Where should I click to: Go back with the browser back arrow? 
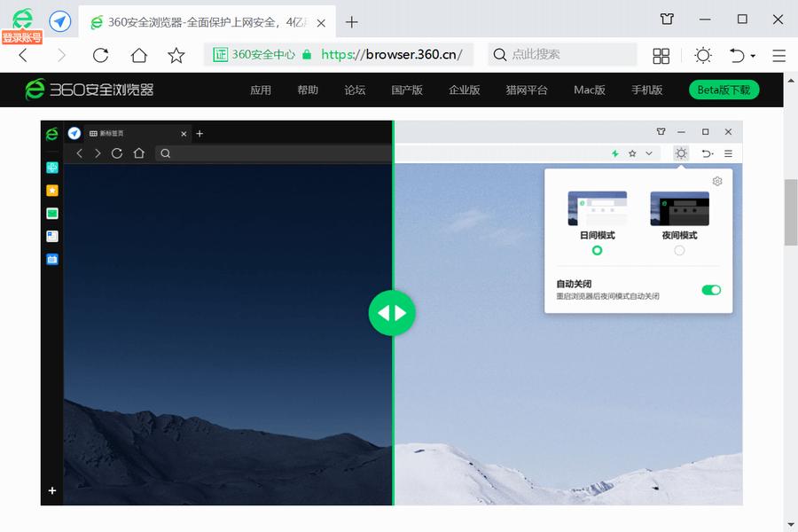23,55
